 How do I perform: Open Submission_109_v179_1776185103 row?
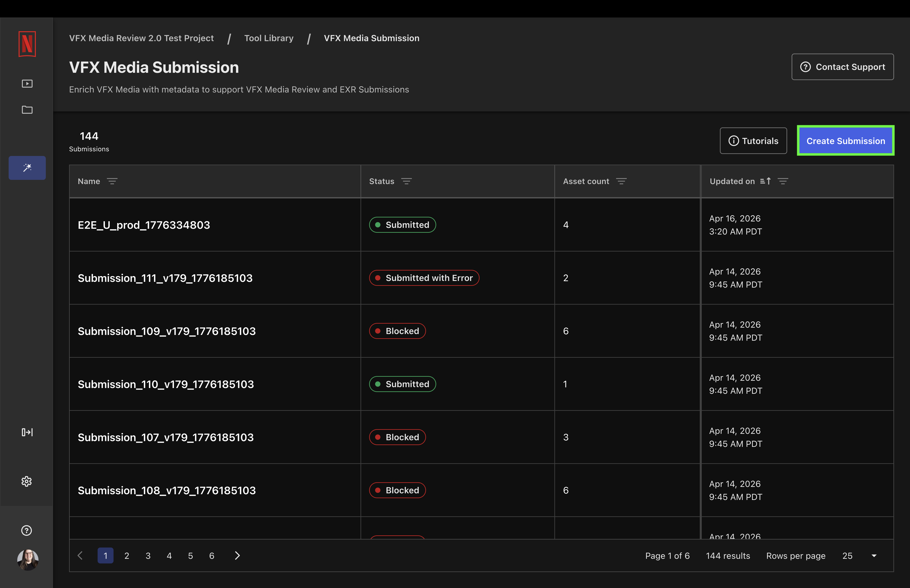pyautogui.click(x=481, y=331)
